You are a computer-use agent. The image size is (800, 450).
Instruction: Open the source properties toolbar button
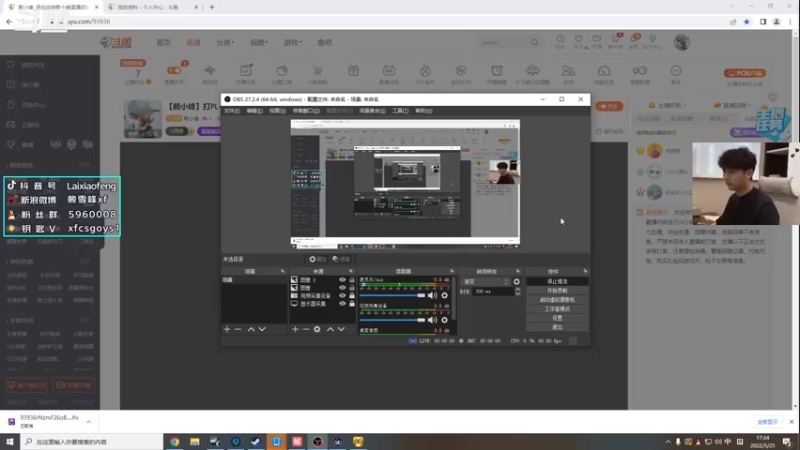(x=317, y=259)
